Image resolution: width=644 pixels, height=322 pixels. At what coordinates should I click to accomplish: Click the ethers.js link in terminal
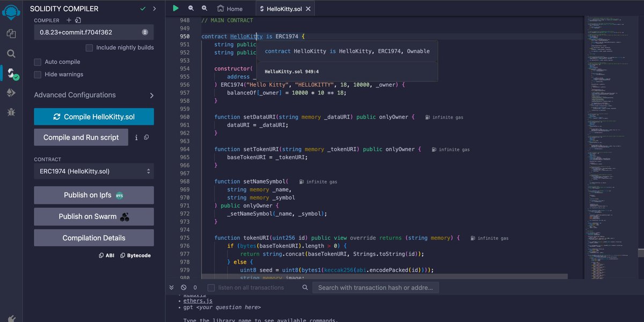pos(198,301)
